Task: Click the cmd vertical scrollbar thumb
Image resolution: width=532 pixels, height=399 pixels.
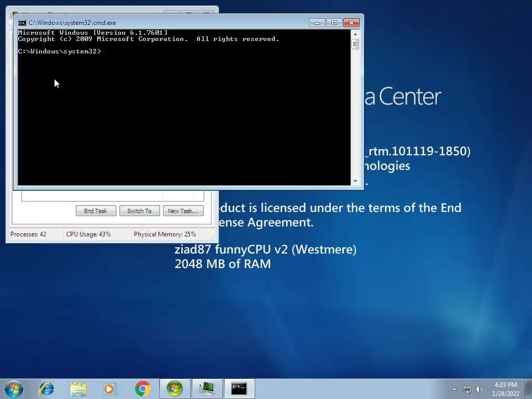Action: (355, 44)
